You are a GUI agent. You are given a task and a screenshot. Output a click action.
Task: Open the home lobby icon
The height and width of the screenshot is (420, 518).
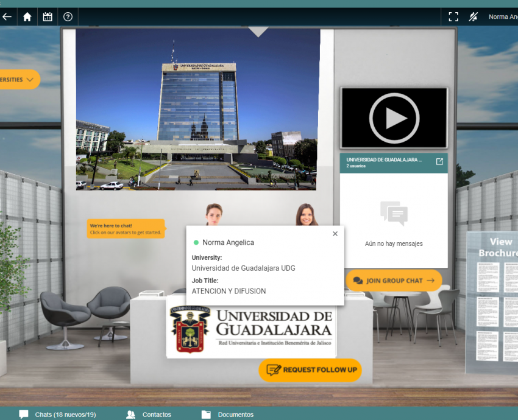(x=27, y=16)
